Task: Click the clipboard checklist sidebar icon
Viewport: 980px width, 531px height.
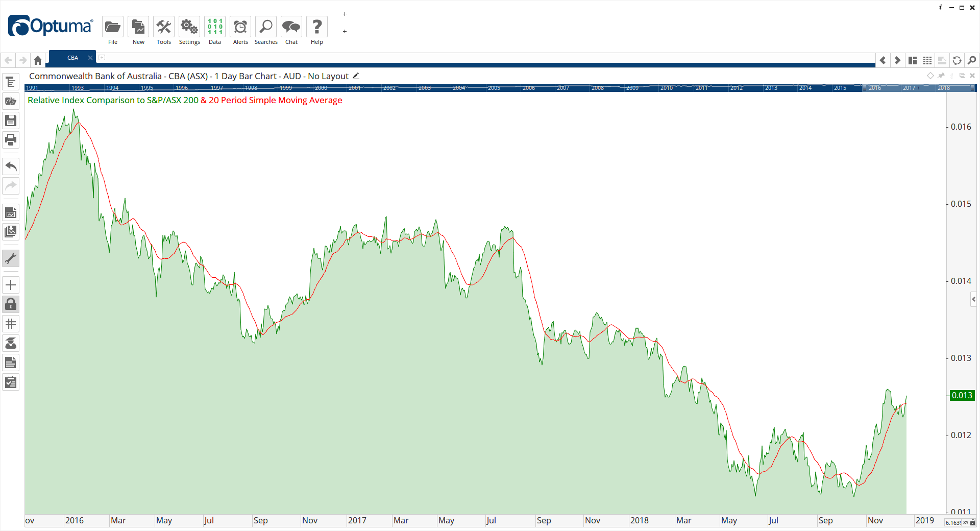Action: pyautogui.click(x=11, y=382)
